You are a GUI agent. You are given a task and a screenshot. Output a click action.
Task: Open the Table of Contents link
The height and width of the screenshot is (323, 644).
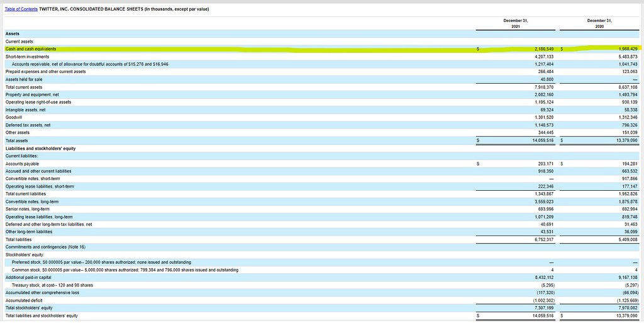pos(21,9)
